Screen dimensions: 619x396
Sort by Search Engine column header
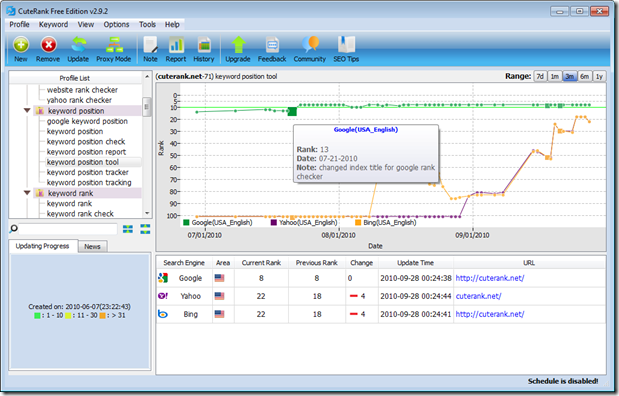tap(184, 263)
